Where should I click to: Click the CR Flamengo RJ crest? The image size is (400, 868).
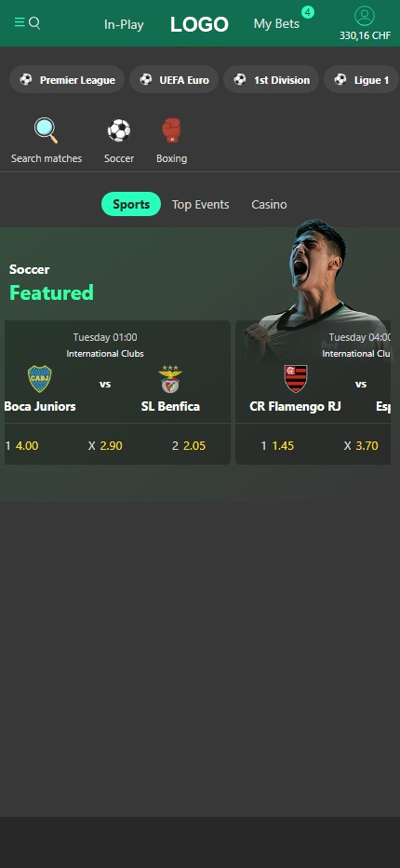[296, 379]
